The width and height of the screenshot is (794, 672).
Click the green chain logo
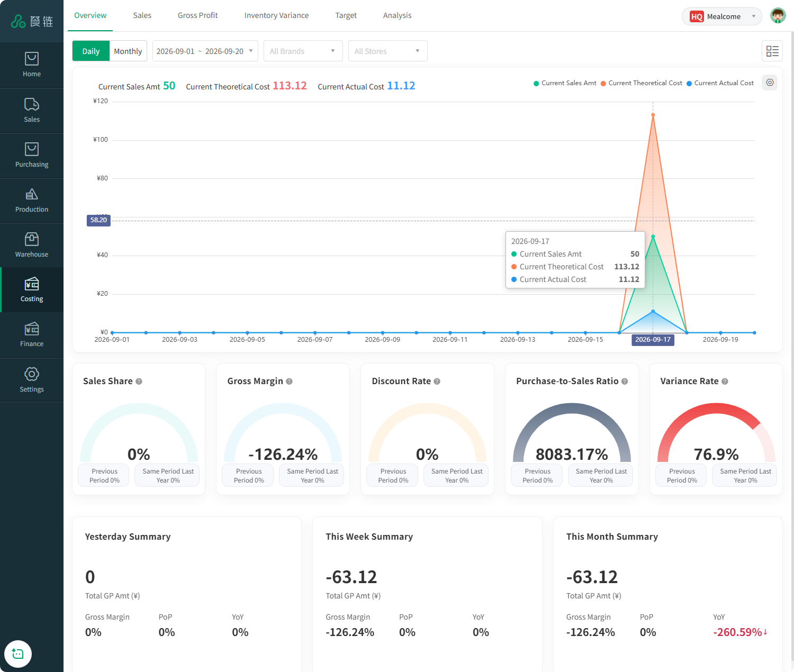coord(19,21)
